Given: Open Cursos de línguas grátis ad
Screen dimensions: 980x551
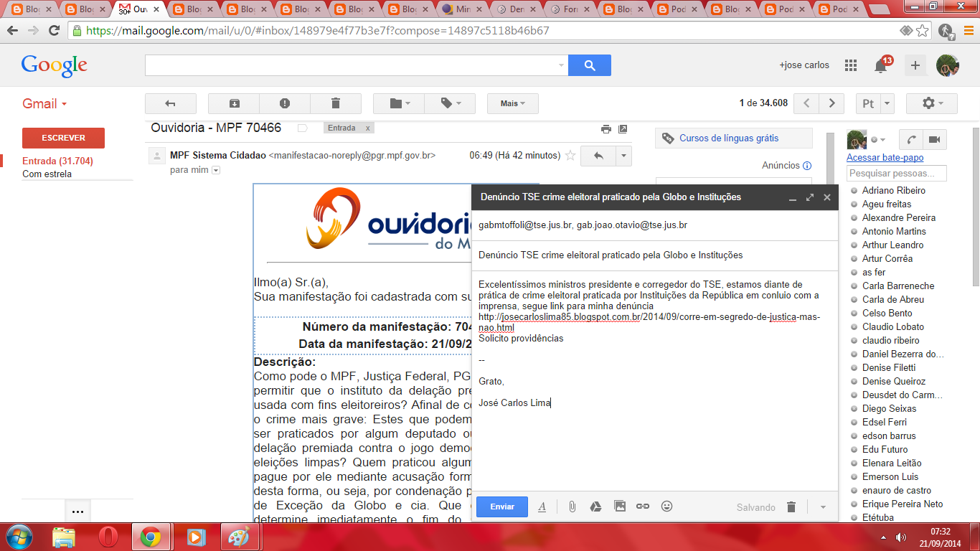Looking at the screenshot, I should (729, 138).
